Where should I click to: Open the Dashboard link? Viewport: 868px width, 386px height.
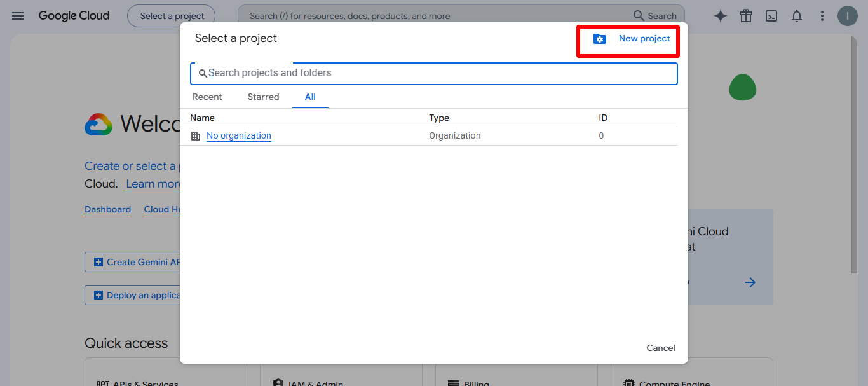click(x=107, y=209)
